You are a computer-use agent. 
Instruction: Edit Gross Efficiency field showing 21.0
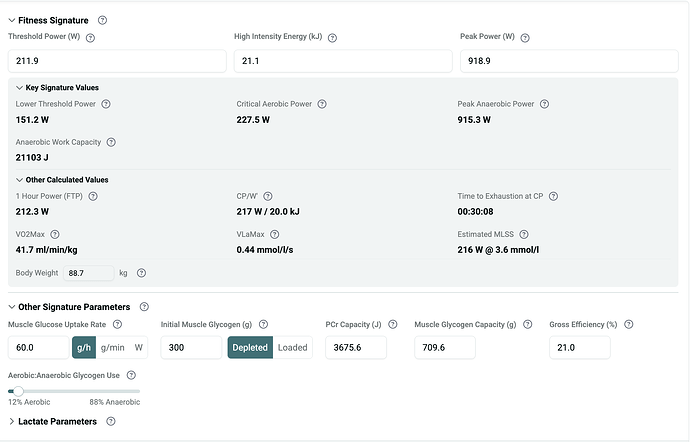pos(580,347)
